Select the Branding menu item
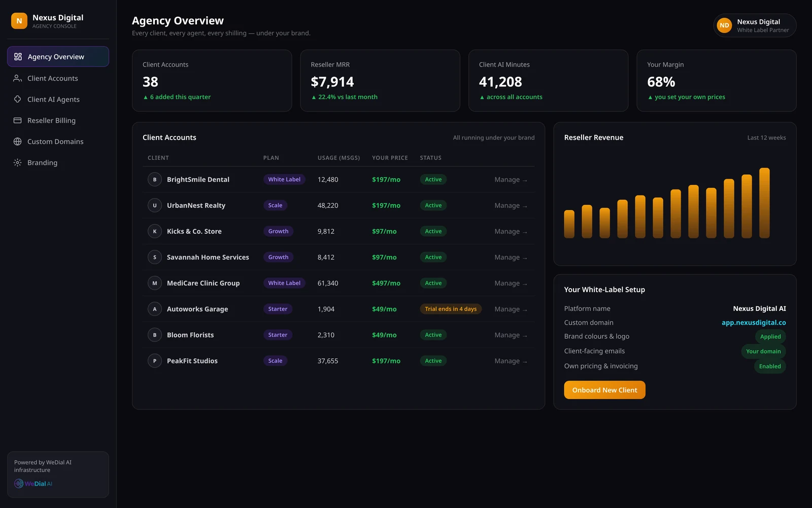 pyautogui.click(x=58, y=163)
